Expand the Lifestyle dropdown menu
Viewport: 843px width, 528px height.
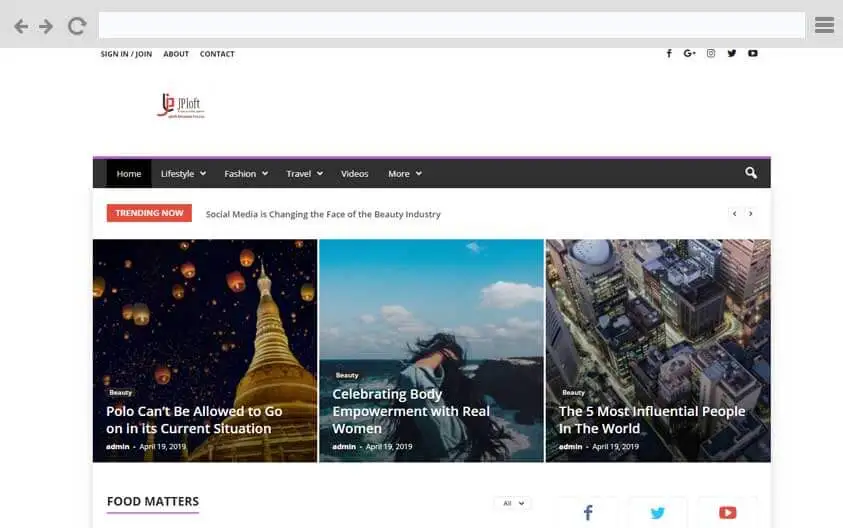pos(183,174)
